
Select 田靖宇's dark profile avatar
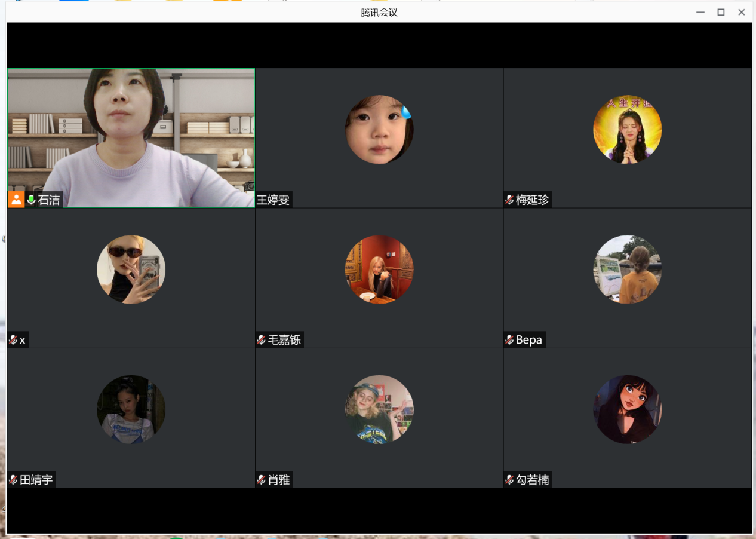click(x=131, y=409)
